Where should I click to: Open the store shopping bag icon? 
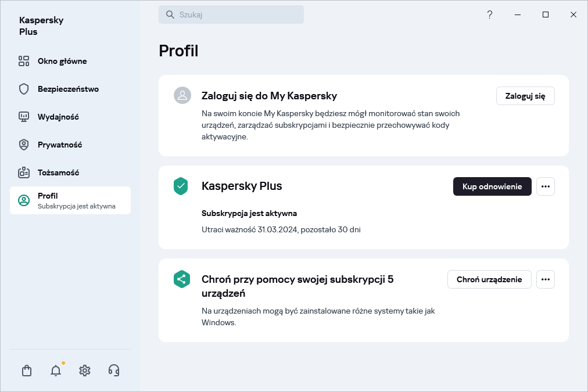[27, 371]
